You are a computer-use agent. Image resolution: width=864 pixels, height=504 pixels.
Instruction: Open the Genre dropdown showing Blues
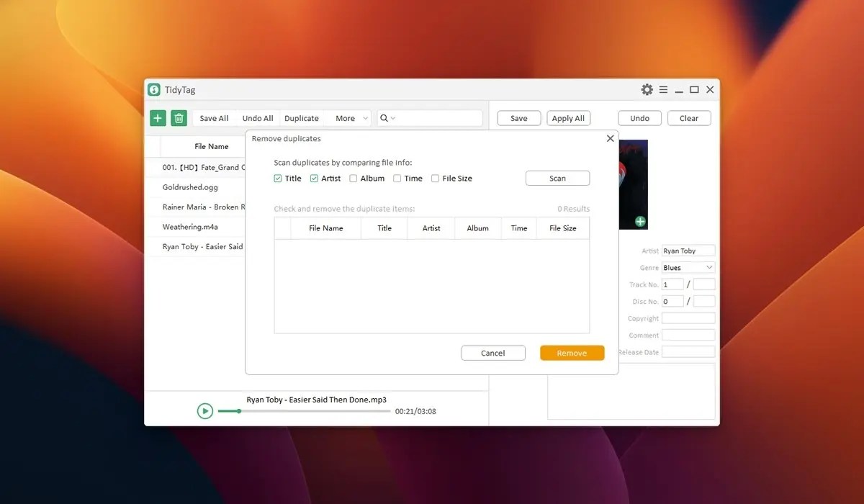coord(688,267)
